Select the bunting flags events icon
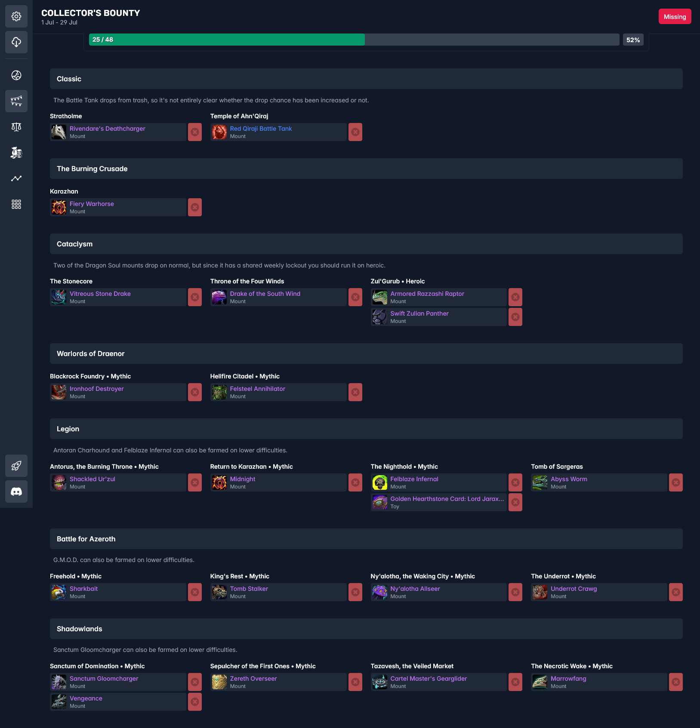Image resolution: width=700 pixels, height=728 pixels. pos(16,101)
